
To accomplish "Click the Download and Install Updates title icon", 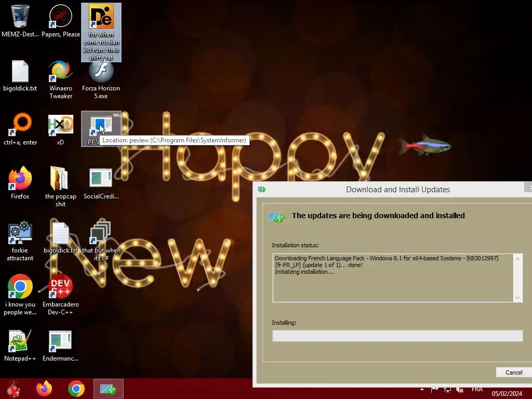I will pos(262,189).
